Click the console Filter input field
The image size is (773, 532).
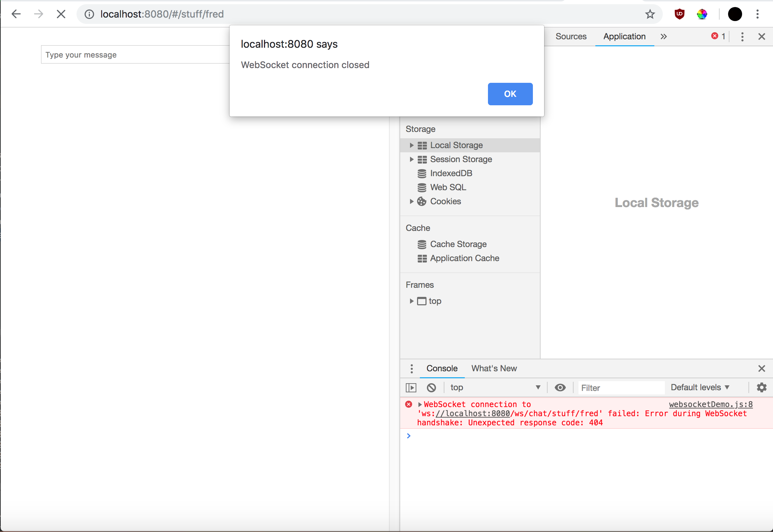click(621, 387)
